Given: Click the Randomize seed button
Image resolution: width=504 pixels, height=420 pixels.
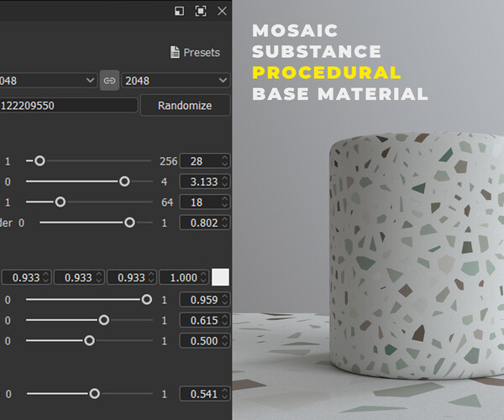Looking at the screenshot, I should 185,105.
